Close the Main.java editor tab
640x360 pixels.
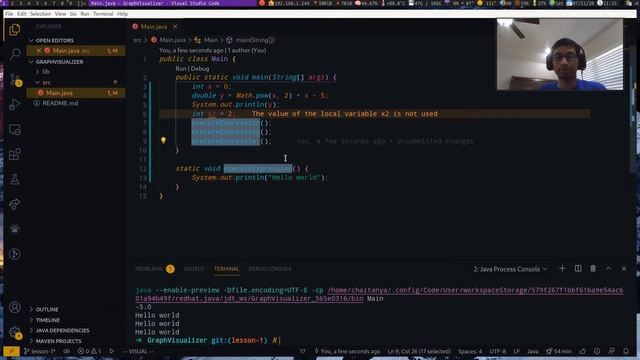(175, 27)
